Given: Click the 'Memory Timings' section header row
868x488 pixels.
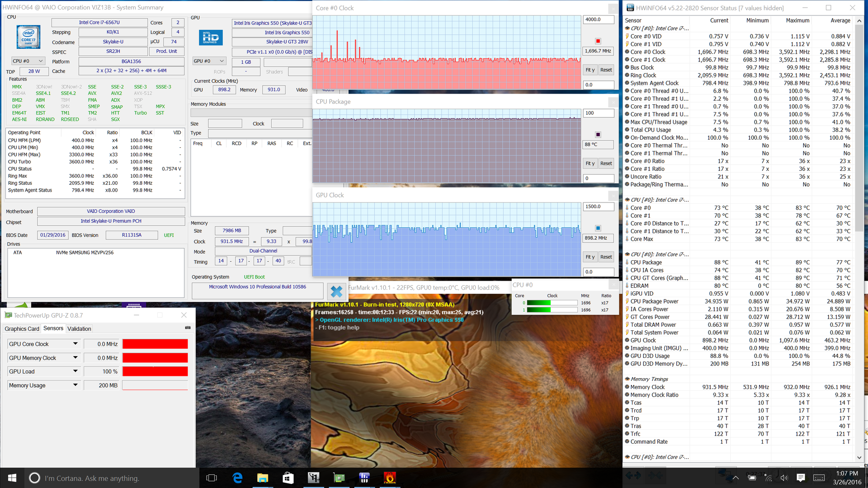Looking at the screenshot, I should [738, 379].
